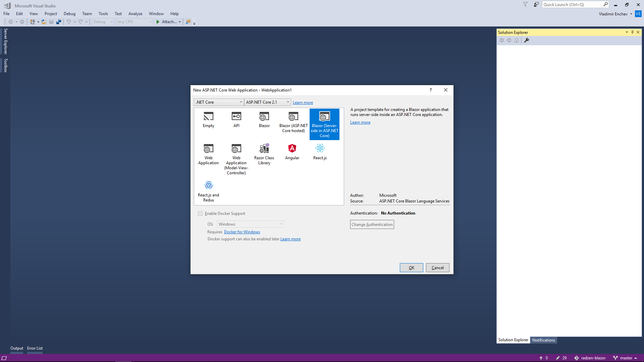Click the Undo toolbar icon
Image resolution: width=644 pixels, height=362 pixels.
tap(69, 22)
